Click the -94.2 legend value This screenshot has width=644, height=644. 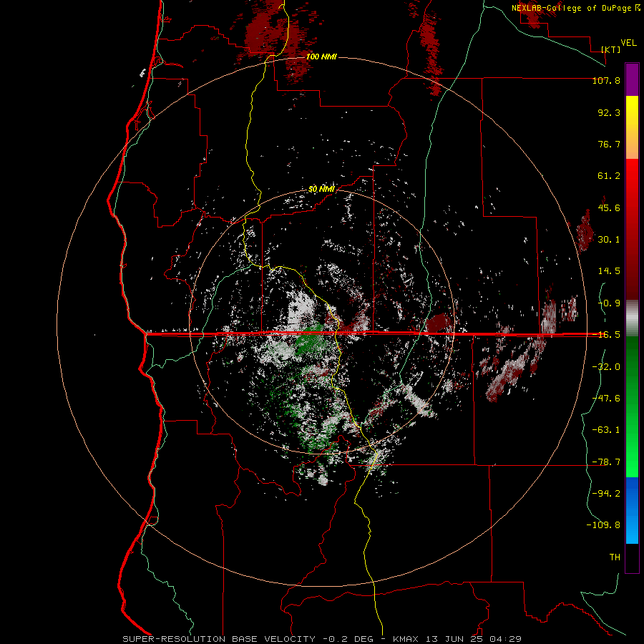(606, 493)
